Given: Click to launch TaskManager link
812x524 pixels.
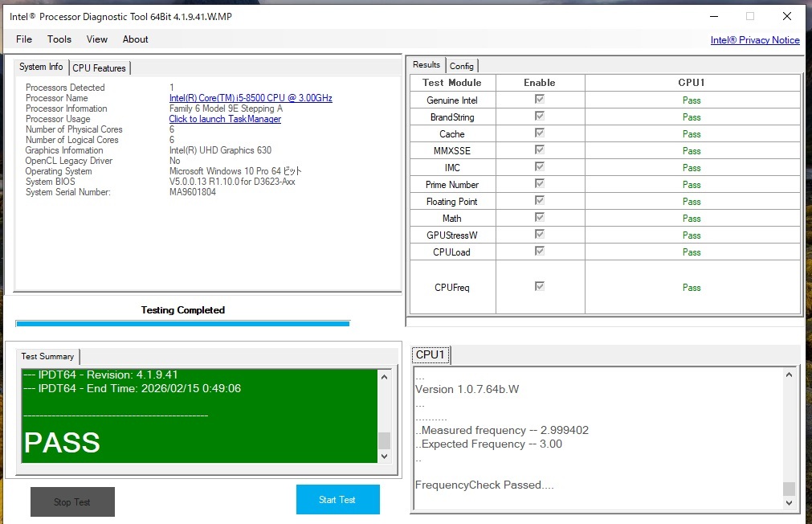Looking at the screenshot, I should tap(225, 119).
